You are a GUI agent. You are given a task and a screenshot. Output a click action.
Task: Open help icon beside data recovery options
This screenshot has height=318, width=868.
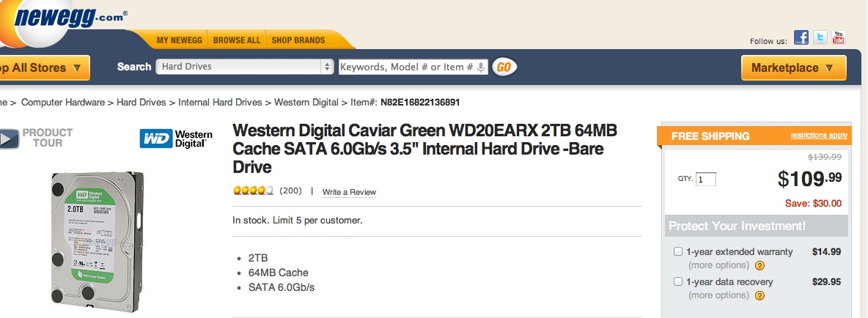tap(759, 295)
